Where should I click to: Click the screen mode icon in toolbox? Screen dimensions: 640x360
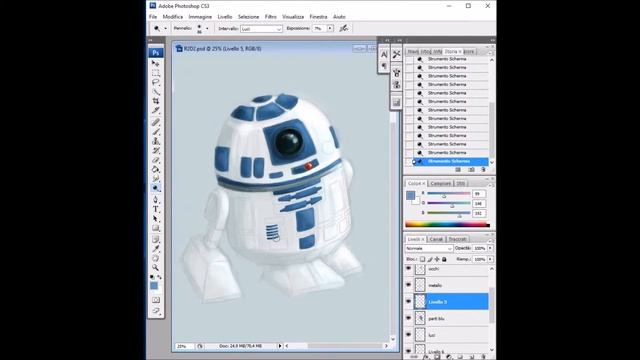point(156,311)
